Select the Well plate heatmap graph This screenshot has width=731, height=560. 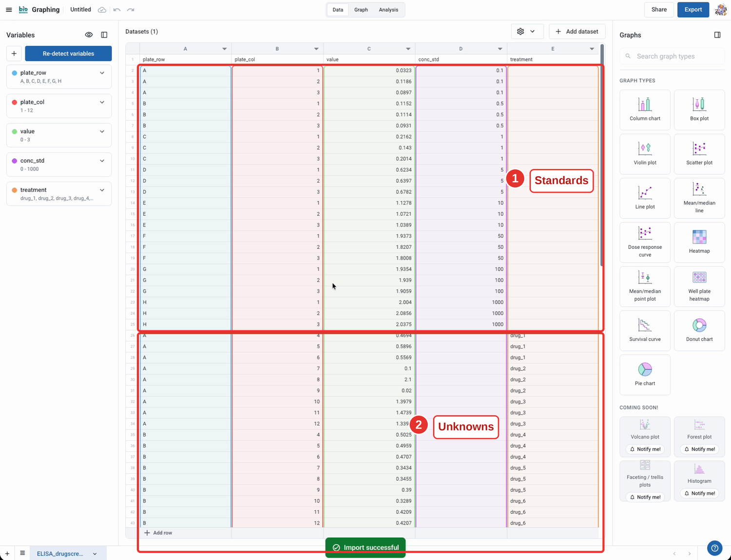coord(699,287)
